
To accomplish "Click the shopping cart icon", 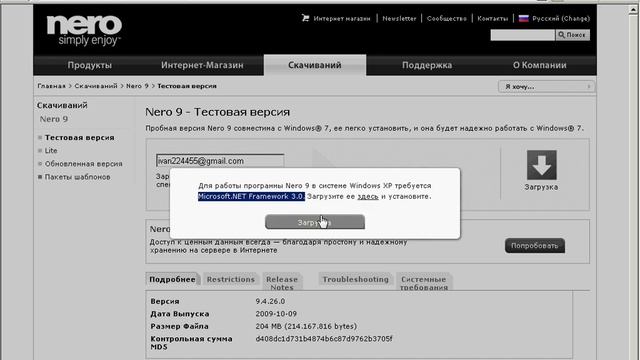I will tap(305, 18).
